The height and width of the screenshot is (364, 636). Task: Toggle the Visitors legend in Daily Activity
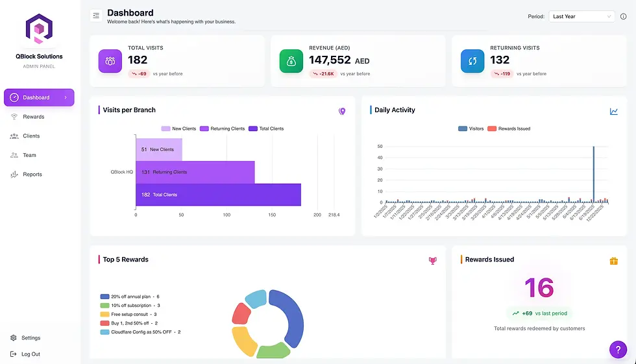(x=471, y=128)
